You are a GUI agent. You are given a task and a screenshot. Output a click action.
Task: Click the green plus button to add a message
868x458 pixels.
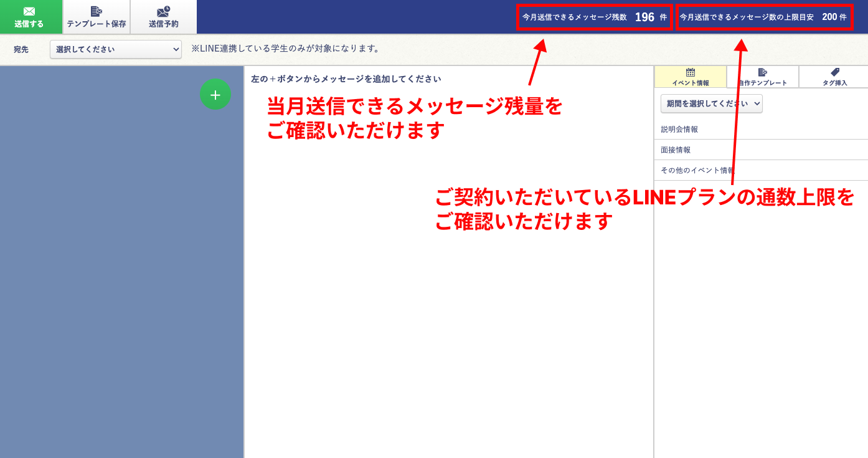point(215,95)
